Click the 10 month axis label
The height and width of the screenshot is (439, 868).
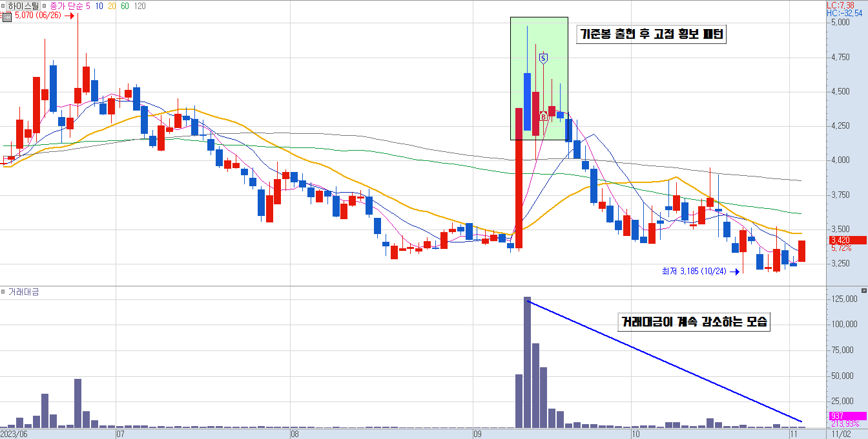[635, 434]
